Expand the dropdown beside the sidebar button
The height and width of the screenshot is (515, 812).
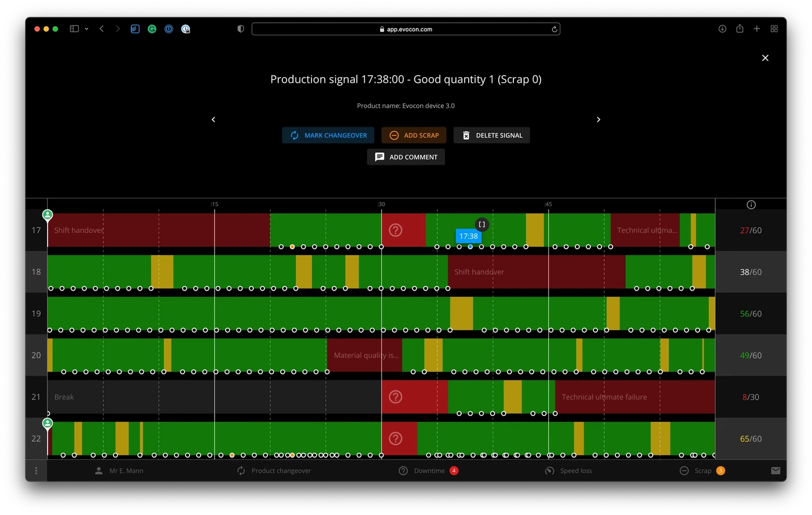(86, 29)
